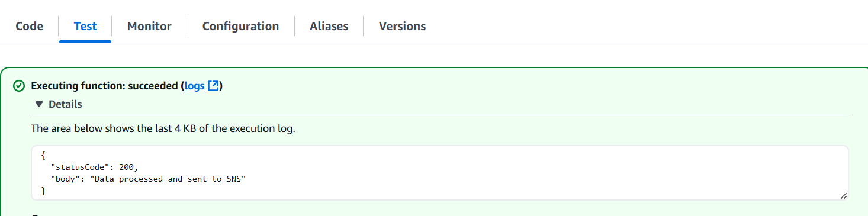Screen dimensions: 868x216
Task: Grab the log box resize handle
Action: pyautogui.click(x=843, y=195)
